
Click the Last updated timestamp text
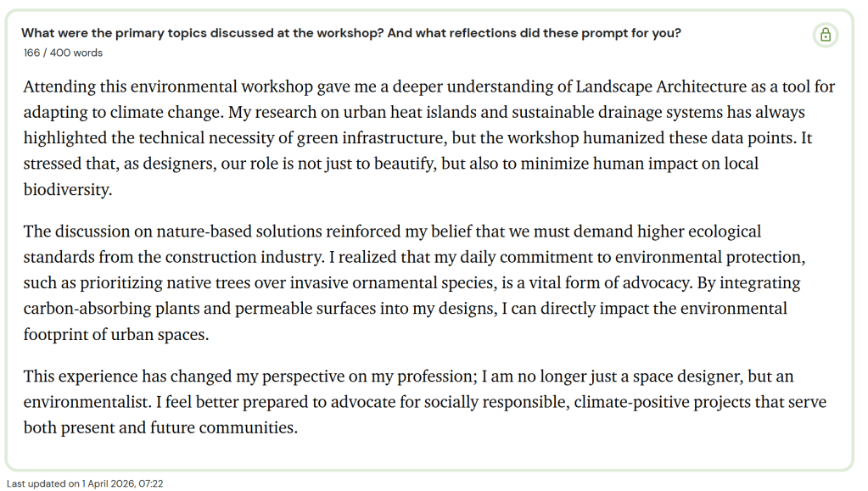pos(85,483)
